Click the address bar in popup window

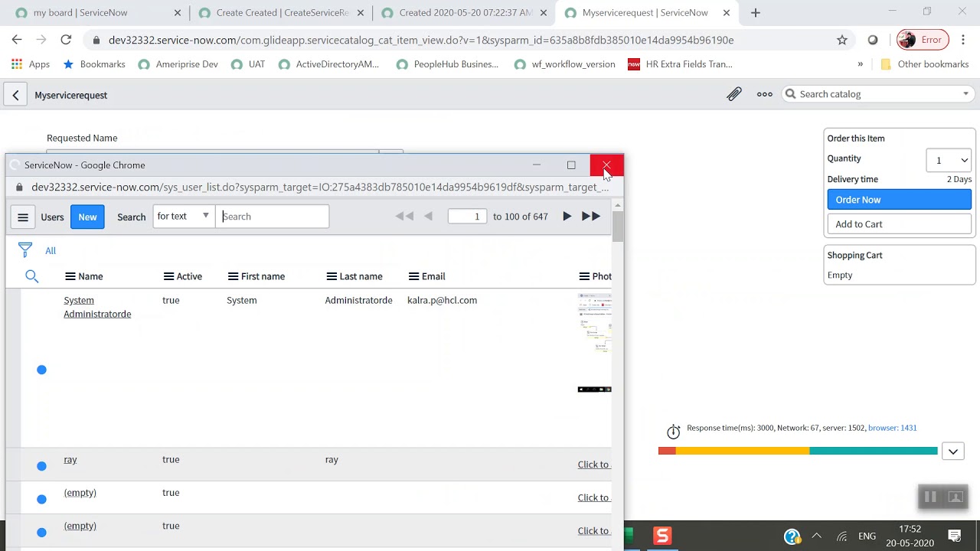(320, 187)
